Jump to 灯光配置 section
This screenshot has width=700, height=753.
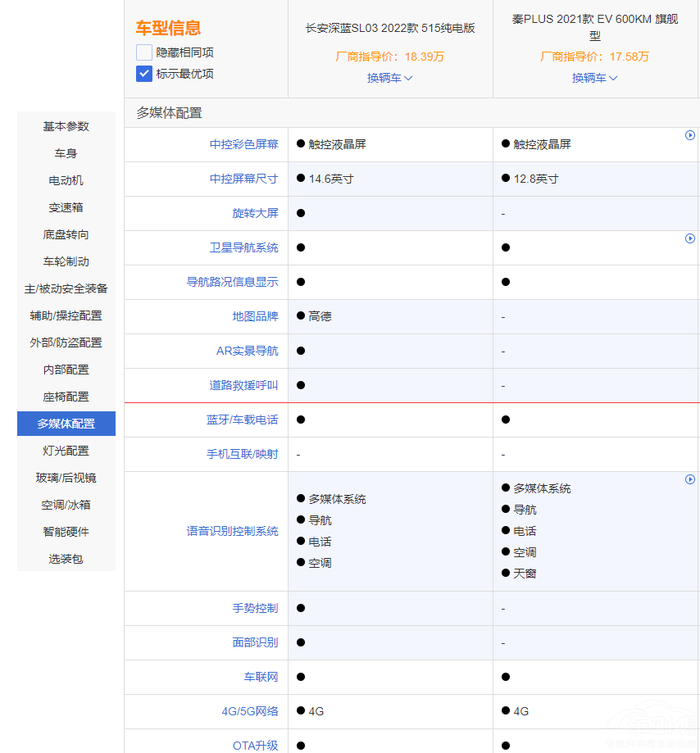(x=66, y=451)
